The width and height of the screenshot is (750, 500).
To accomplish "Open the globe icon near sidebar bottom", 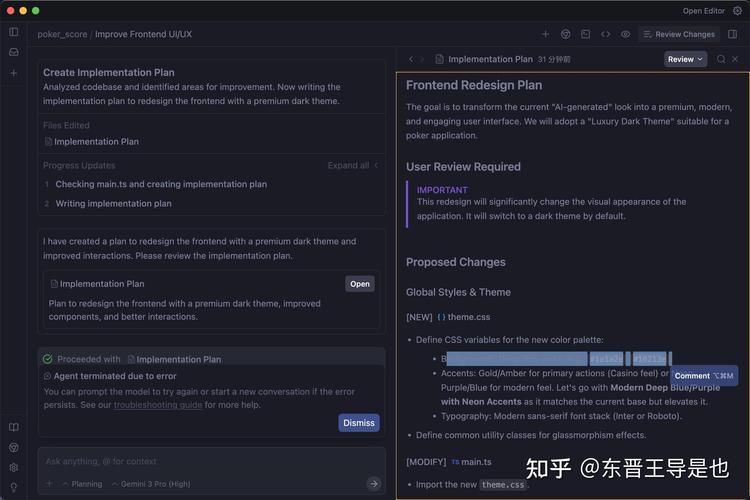I will pyautogui.click(x=14, y=447).
